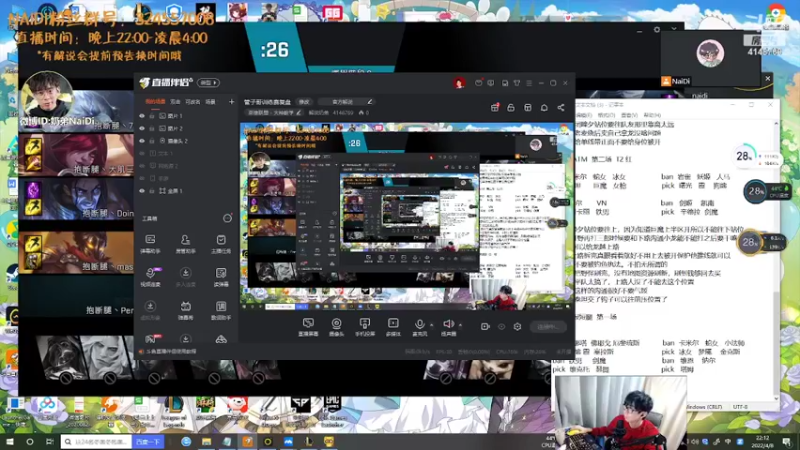This screenshot has width=800, height=450.
Task: Switch to the second scene tab
Action: click(175, 102)
